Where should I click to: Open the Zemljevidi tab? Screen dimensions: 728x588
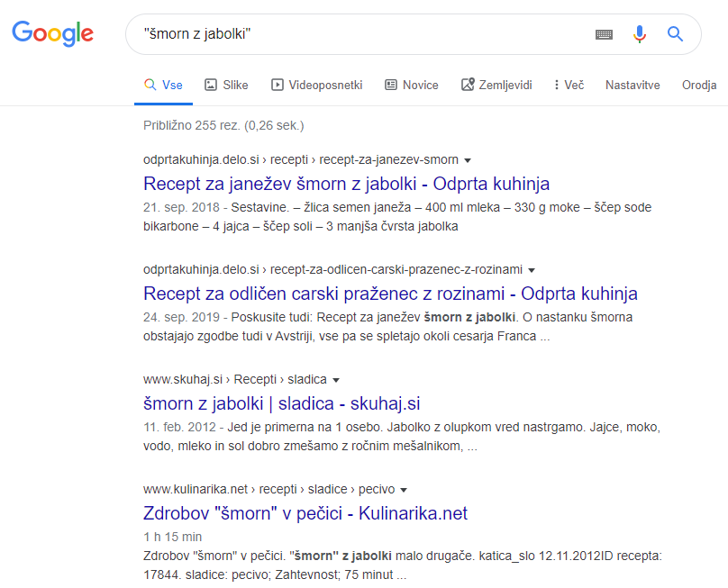[x=496, y=85]
